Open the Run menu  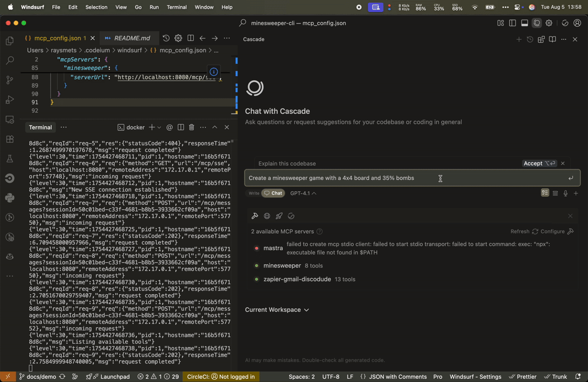[154, 7]
